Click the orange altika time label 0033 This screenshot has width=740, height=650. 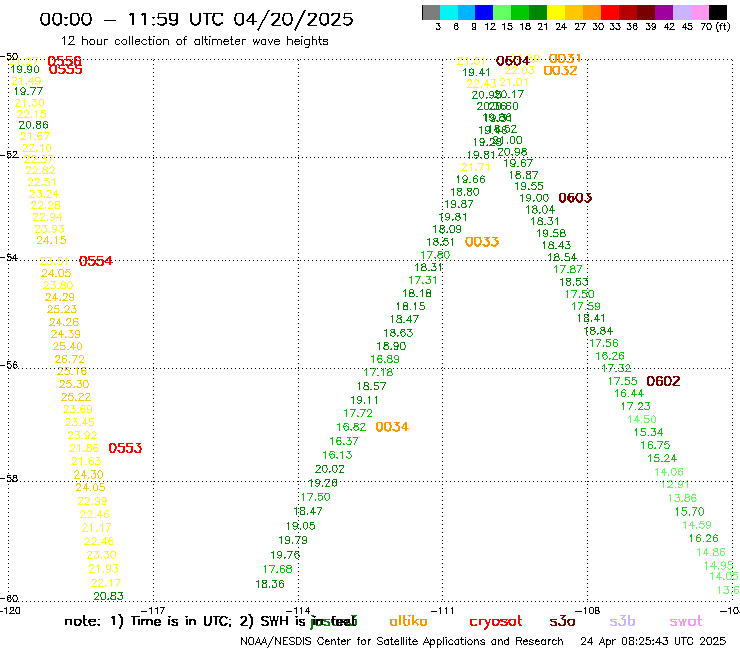482,242
